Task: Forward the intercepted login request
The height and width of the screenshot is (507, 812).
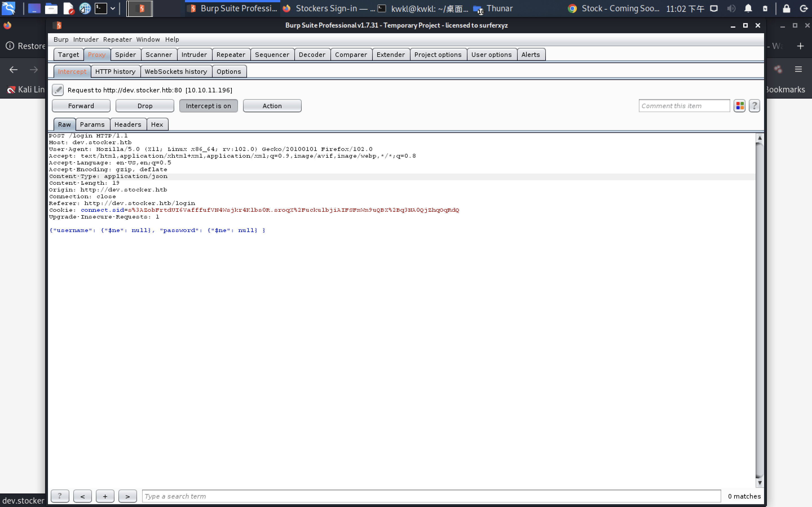Action: pyautogui.click(x=81, y=106)
